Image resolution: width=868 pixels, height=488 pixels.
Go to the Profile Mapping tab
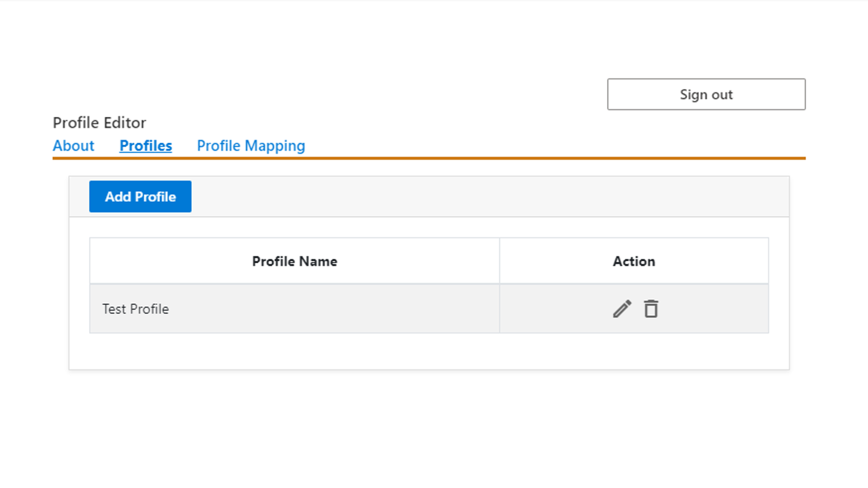251,146
